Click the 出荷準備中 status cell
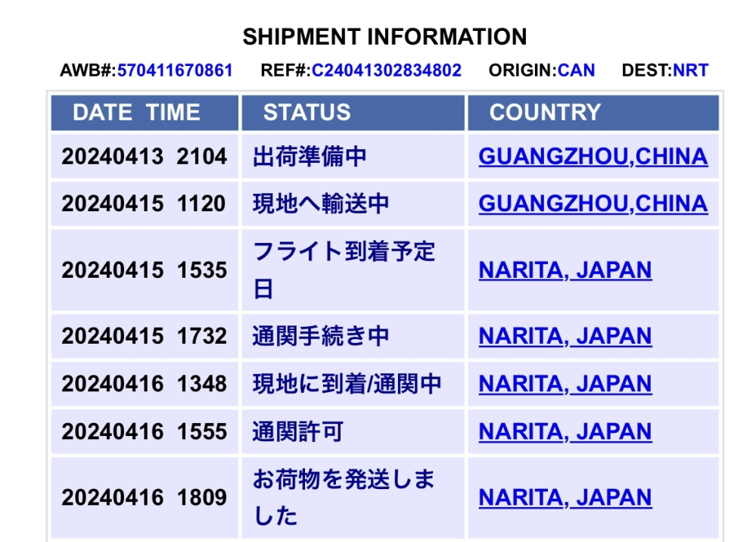The image size is (756, 542). [353, 157]
